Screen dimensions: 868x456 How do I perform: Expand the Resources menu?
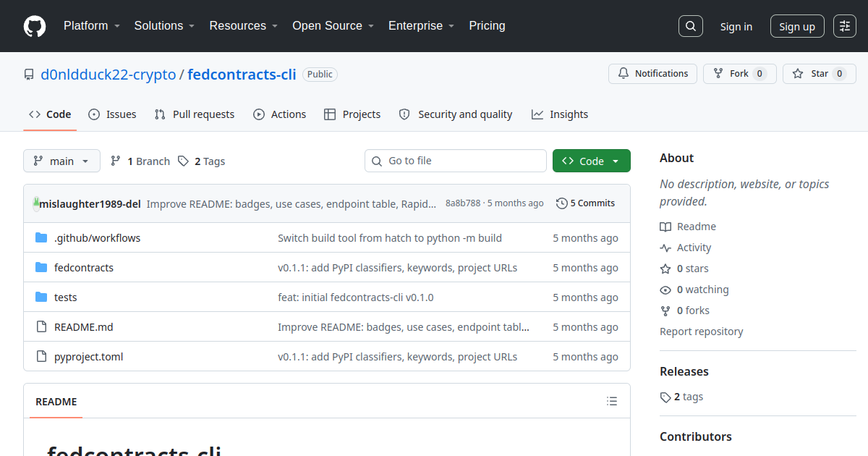click(x=244, y=26)
